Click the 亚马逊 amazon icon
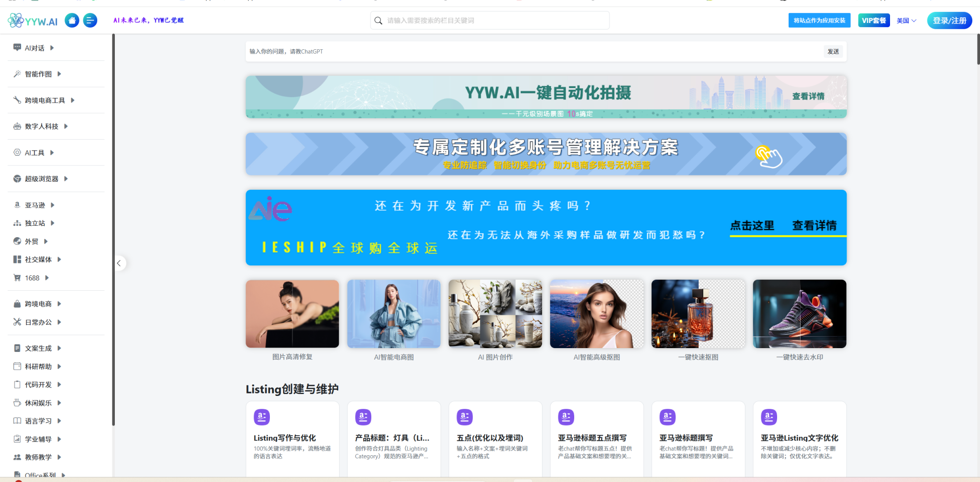This screenshot has width=980, height=482. tap(17, 205)
